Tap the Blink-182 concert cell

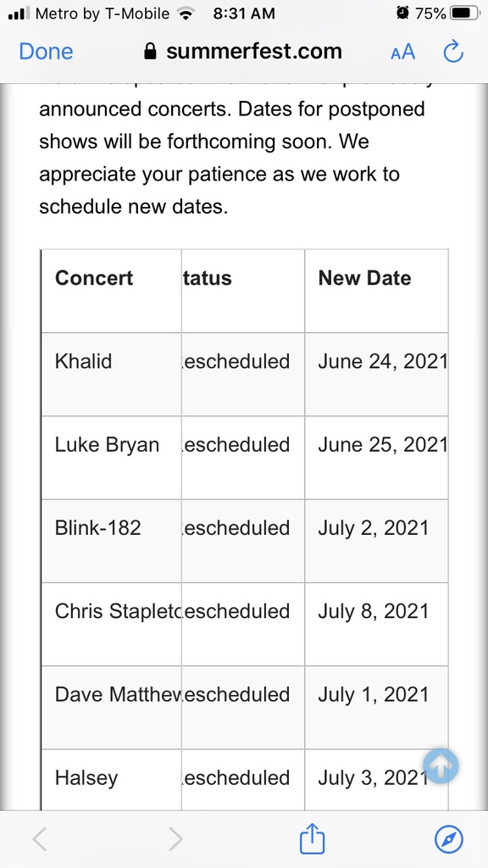[x=111, y=541]
